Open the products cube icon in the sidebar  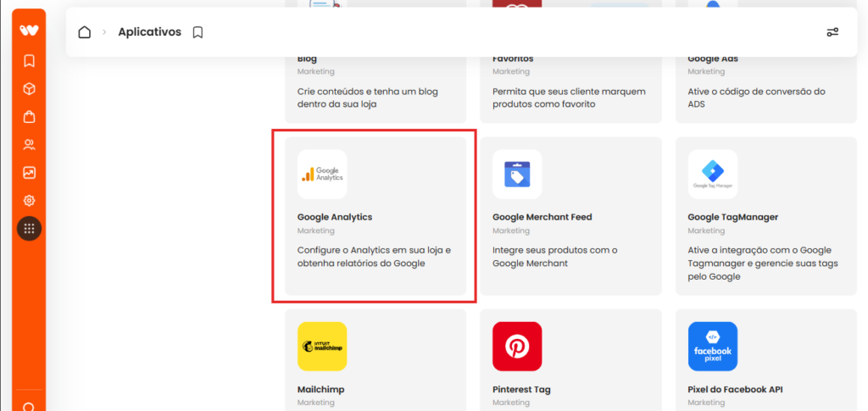tap(30, 89)
